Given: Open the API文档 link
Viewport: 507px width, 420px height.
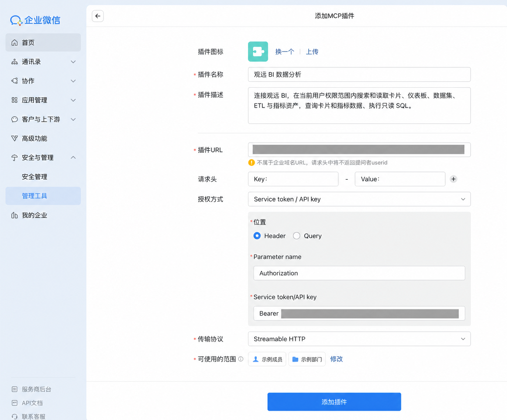Looking at the screenshot, I should [x=32, y=403].
